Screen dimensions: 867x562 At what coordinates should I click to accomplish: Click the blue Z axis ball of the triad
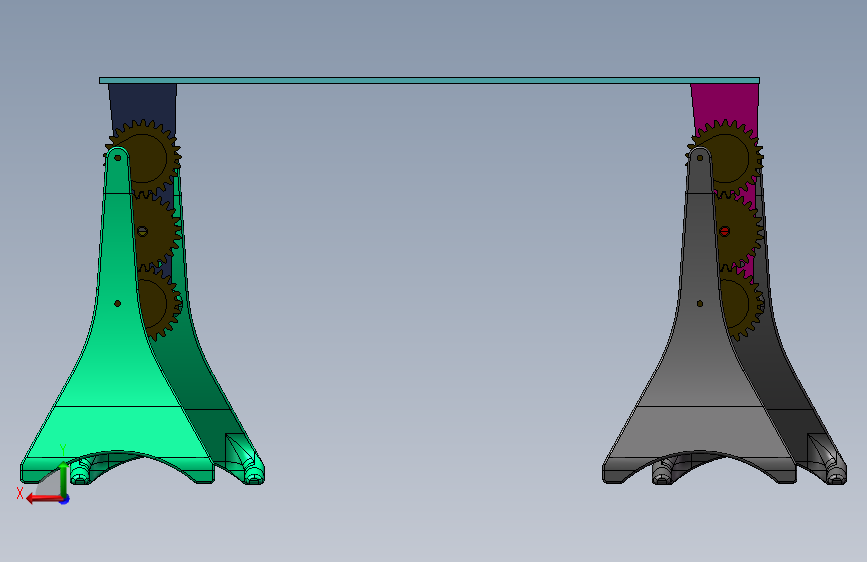65,500
